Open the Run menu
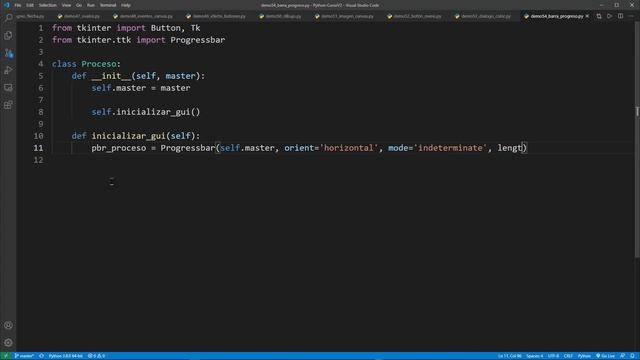The height and width of the screenshot is (360, 640). [91, 5]
